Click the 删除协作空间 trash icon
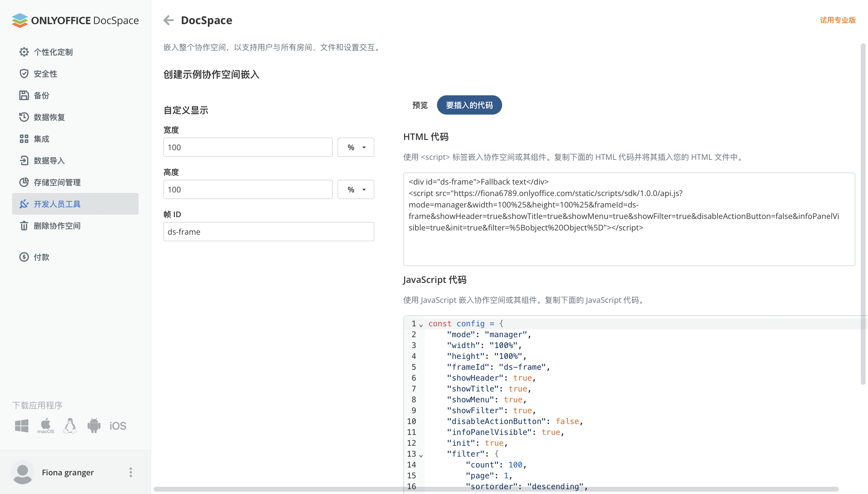Screen dimensions: 868x494 coord(24,226)
